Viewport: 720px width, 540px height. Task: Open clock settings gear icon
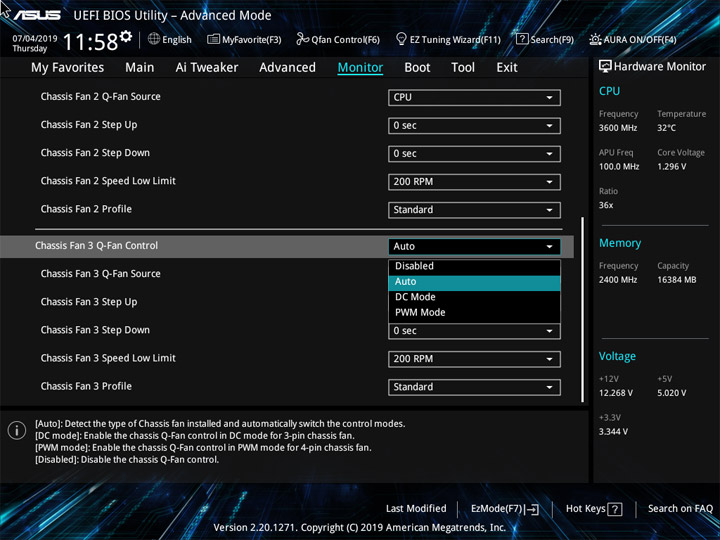(126, 36)
